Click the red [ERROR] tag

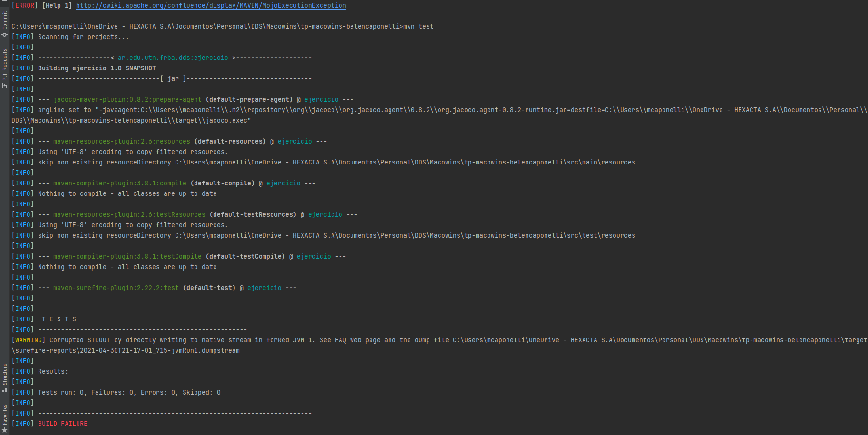[24, 6]
